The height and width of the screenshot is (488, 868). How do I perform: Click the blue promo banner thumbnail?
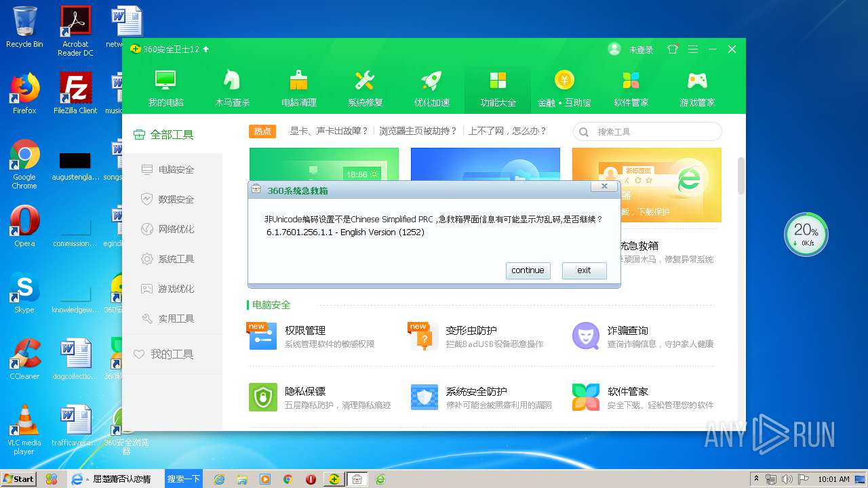pyautogui.click(x=486, y=164)
